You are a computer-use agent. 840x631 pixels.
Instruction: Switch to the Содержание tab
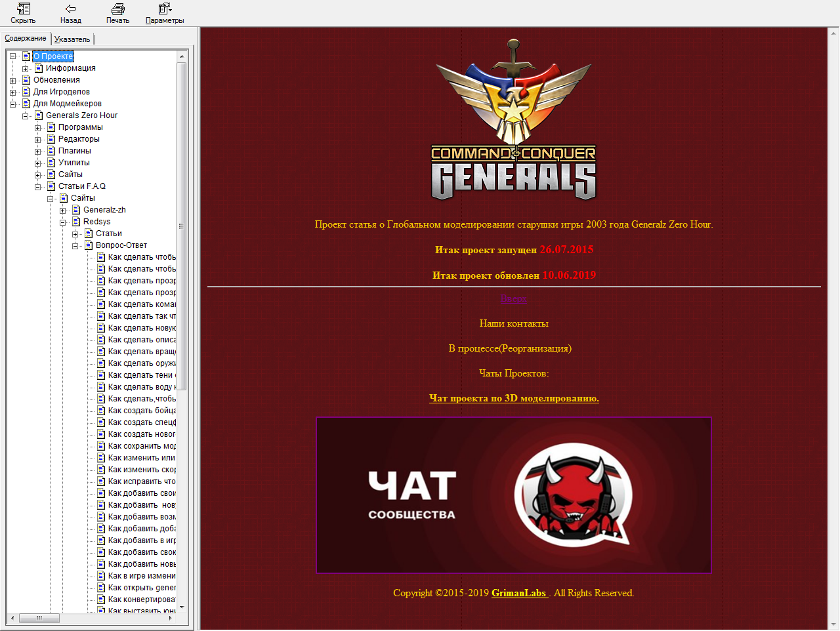point(26,38)
